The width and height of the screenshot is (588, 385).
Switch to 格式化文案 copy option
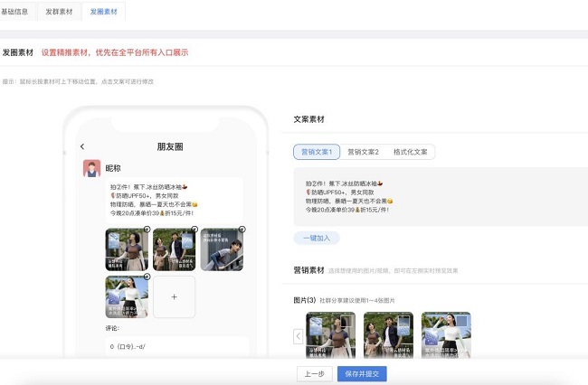pos(410,152)
